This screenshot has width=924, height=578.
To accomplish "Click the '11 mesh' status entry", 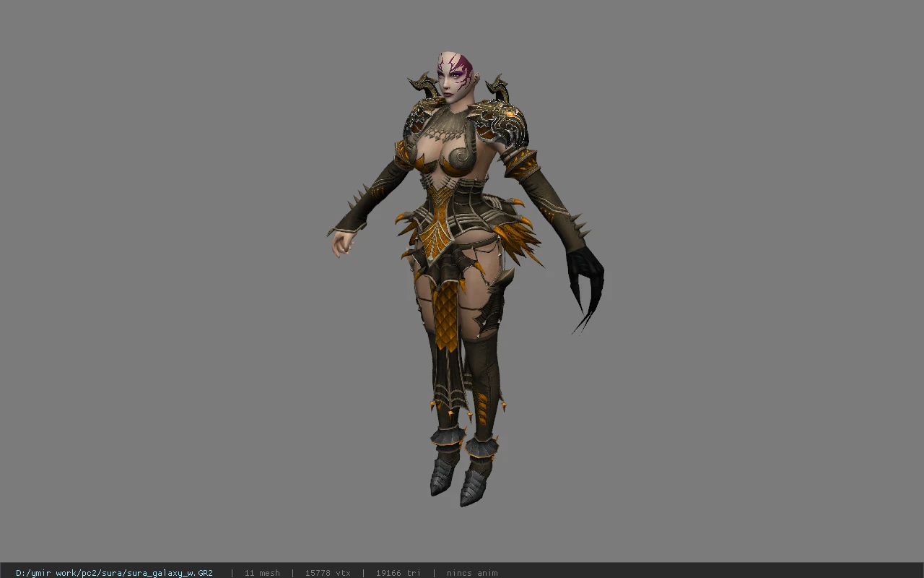I will pos(262,573).
